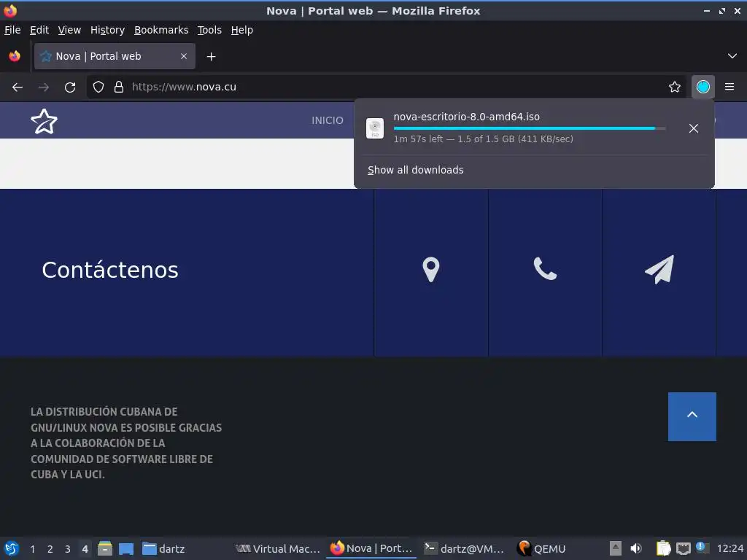Open the Tools menu

pos(209,30)
